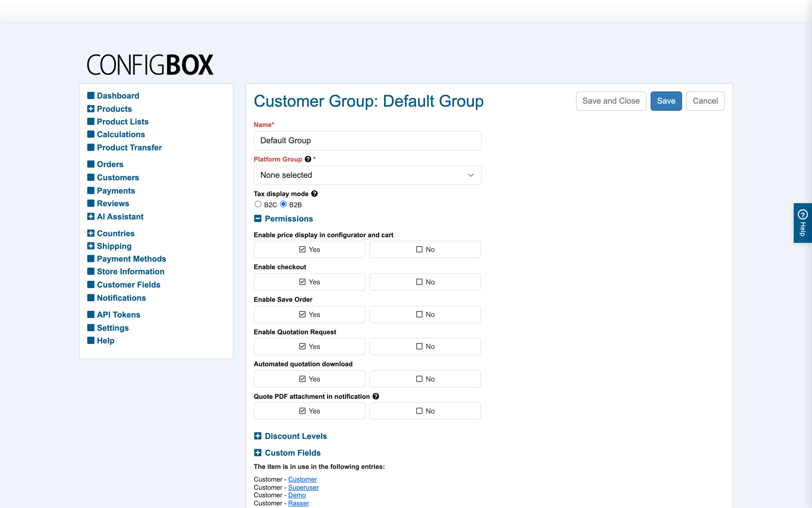Image resolution: width=812 pixels, height=508 pixels.
Task: Expand the Shipping menu plus icon
Action: 91,246
